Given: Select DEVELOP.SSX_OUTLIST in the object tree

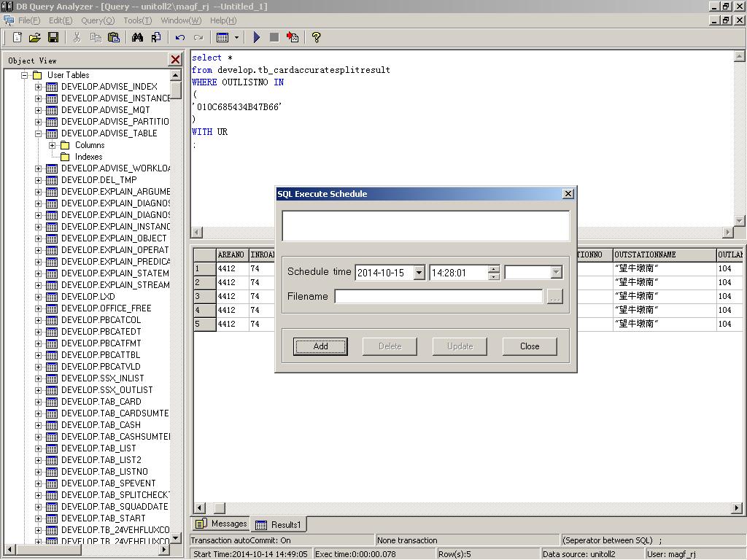Looking at the screenshot, I should [107, 390].
